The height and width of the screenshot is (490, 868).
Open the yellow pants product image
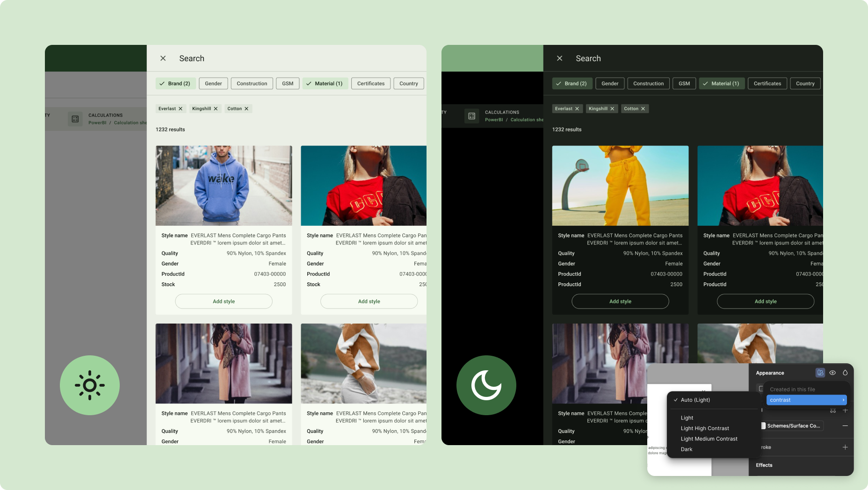coord(620,186)
